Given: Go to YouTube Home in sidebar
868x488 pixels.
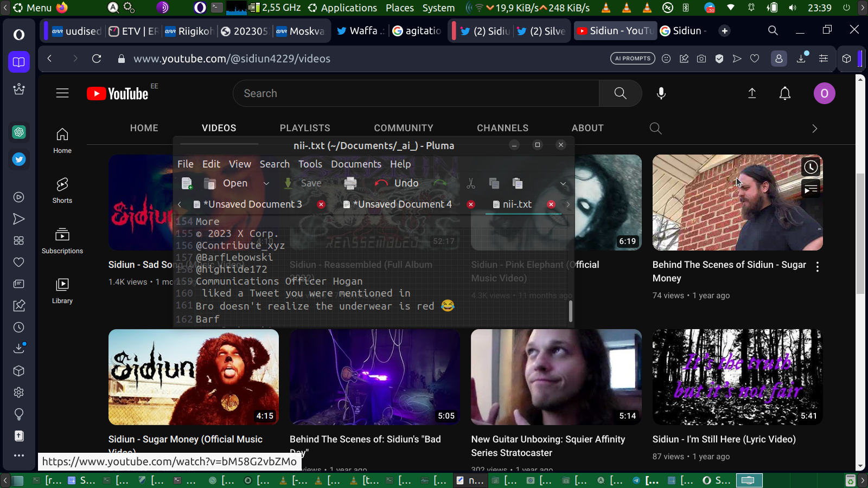Looking at the screenshot, I should tap(62, 140).
